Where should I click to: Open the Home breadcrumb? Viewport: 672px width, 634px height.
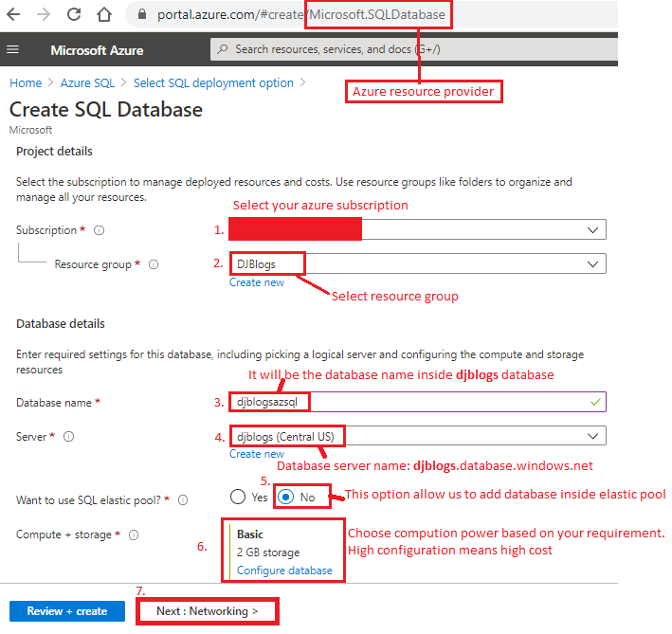pos(26,82)
